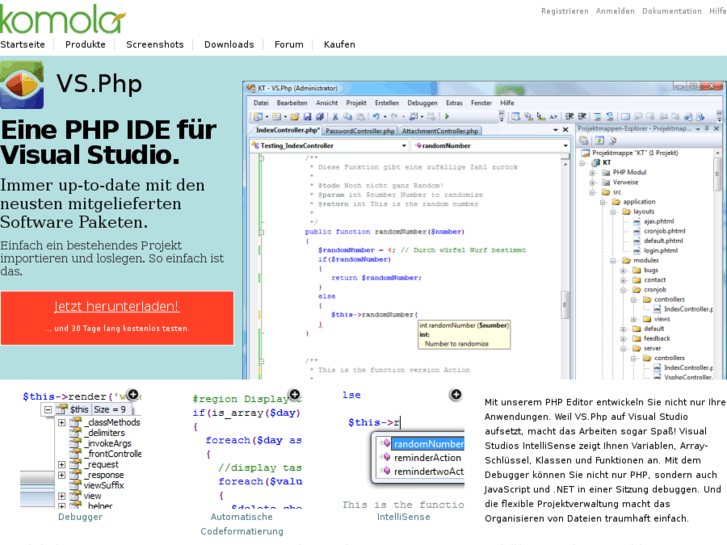Click the Paste icon in VS.Php toolbar
Viewport: 727px width, 545px height.
tap(360, 117)
